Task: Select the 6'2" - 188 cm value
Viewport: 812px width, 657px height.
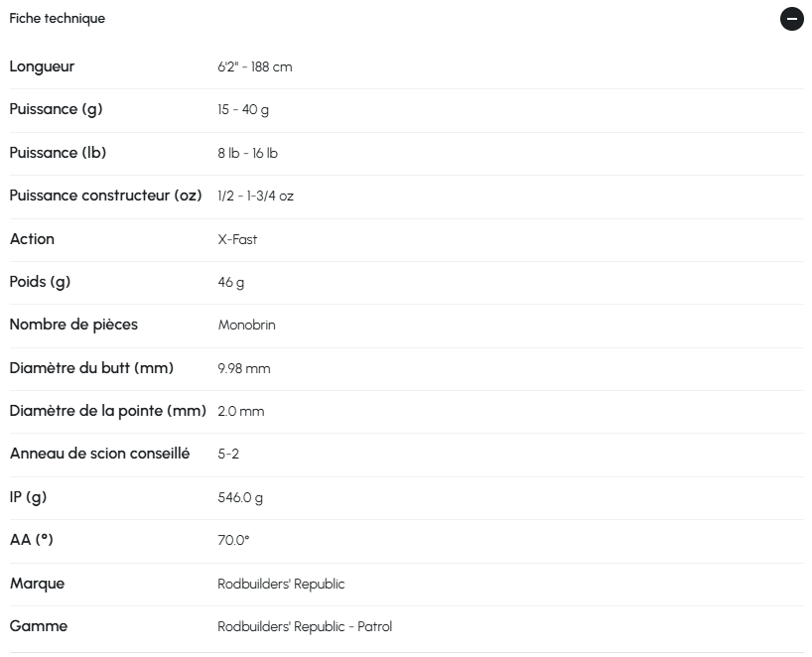Action: pyautogui.click(x=255, y=67)
